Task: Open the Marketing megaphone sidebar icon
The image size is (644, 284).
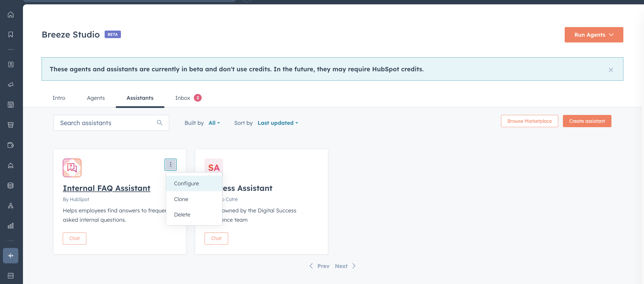Action: coord(11,85)
